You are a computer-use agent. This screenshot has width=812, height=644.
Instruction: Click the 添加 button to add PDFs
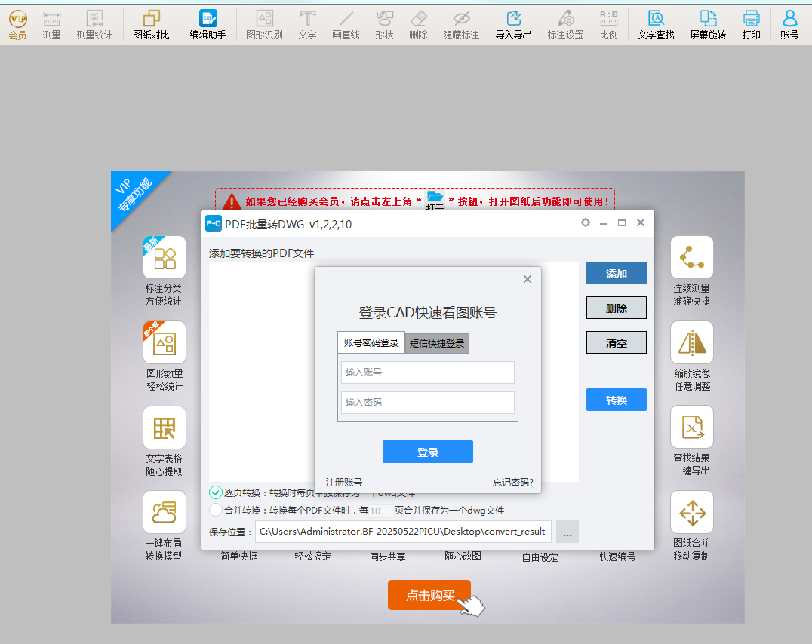click(x=617, y=273)
